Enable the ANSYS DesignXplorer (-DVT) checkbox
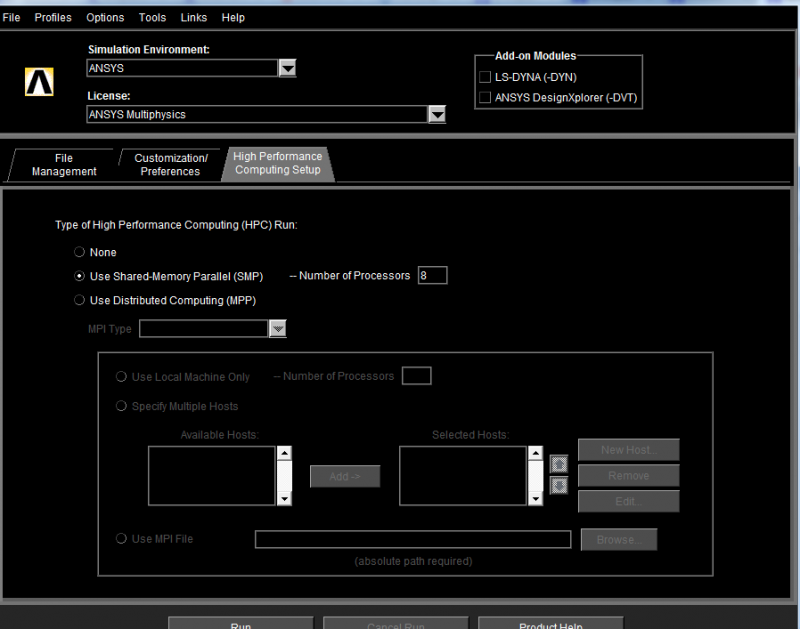This screenshot has width=800, height=629. point(485,97)
